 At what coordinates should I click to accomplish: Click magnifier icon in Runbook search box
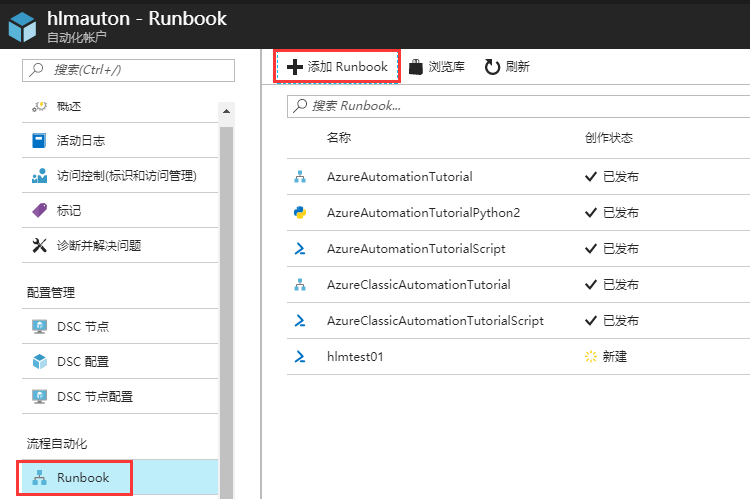[x=300, y=106]
